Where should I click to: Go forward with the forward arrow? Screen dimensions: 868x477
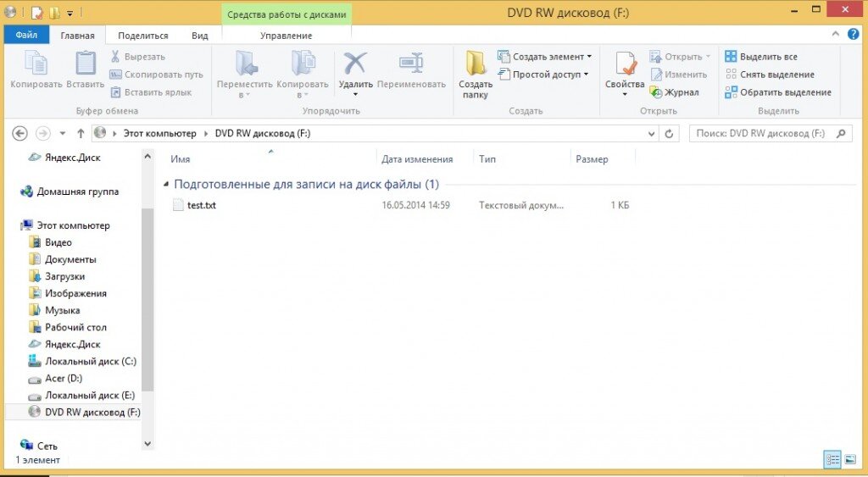click(x=42, y=133)
